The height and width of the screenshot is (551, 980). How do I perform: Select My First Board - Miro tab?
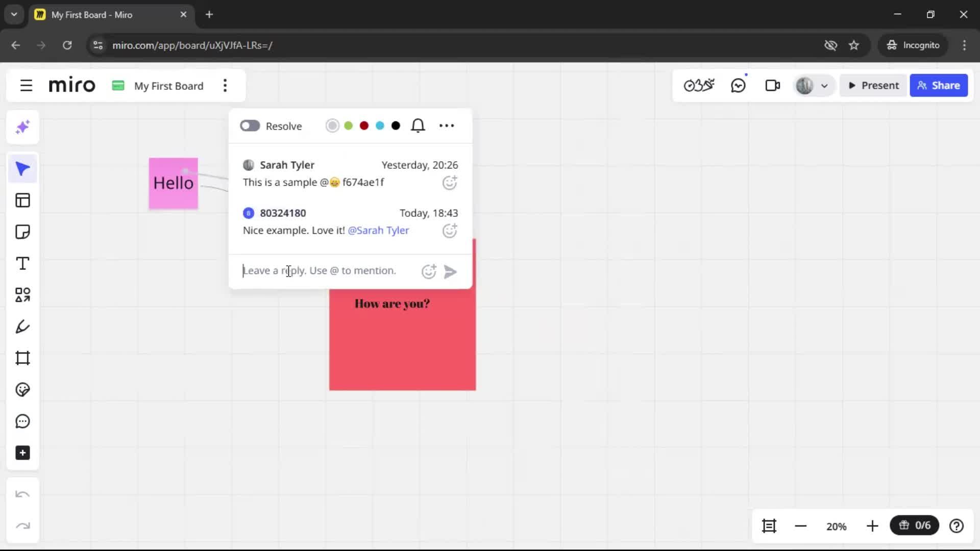(110, 15)
